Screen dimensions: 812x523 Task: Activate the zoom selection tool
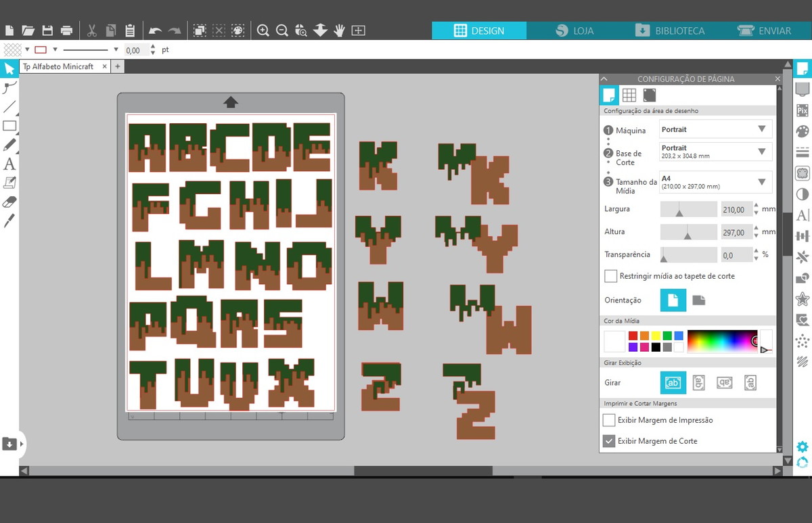(301, 30)
